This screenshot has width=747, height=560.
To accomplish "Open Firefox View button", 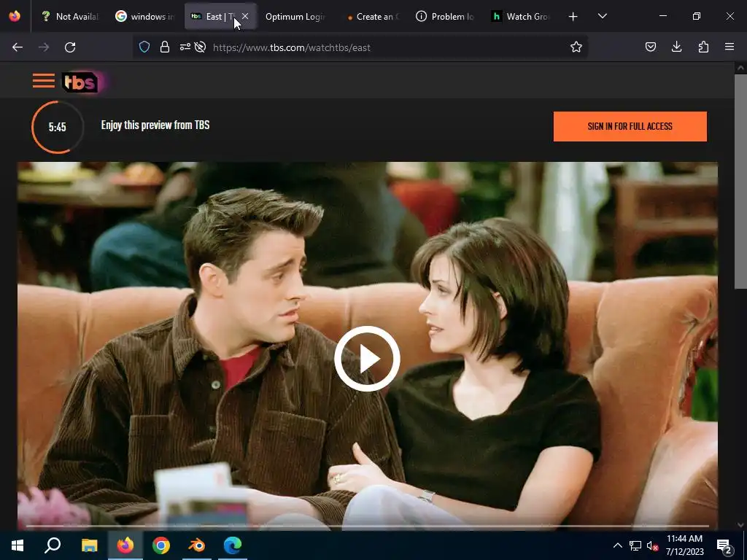I will 15,16.
